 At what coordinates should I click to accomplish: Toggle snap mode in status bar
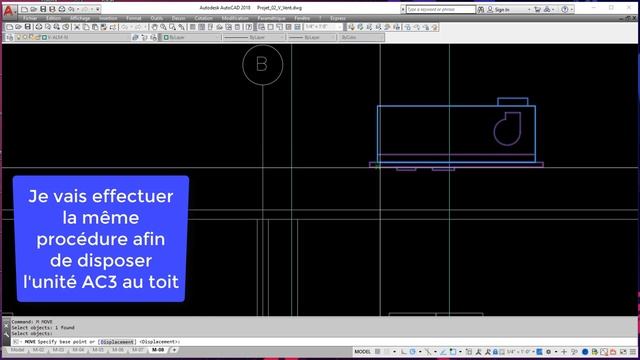[386, 351]
